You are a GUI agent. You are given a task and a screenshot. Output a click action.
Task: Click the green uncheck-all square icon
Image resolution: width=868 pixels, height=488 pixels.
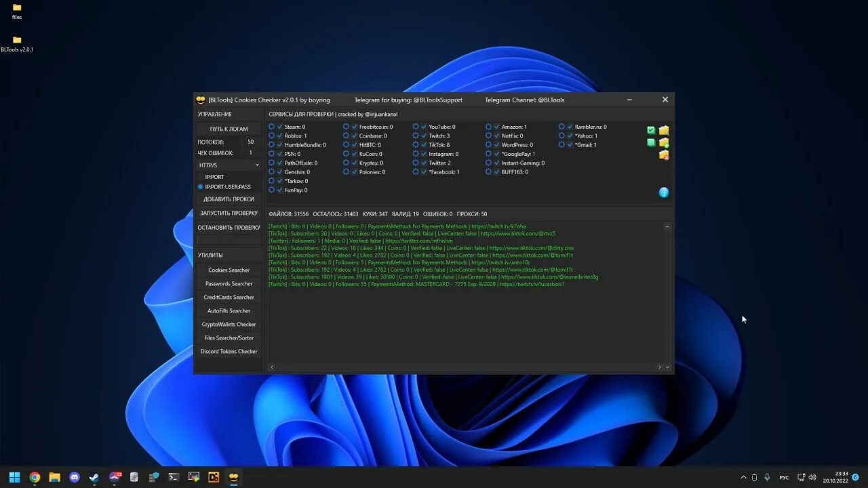tap(651, 142)
